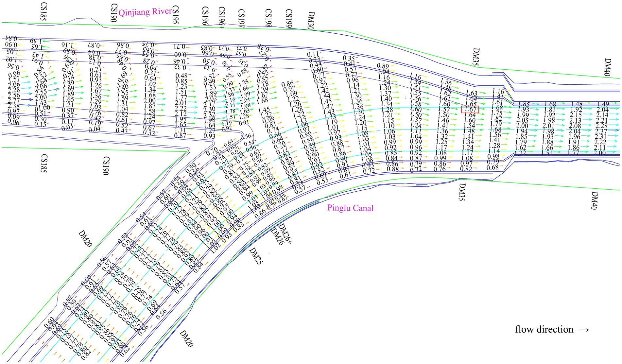Select the CS195 cross-section label
622x364 pixels.
(x=175, y=15)
